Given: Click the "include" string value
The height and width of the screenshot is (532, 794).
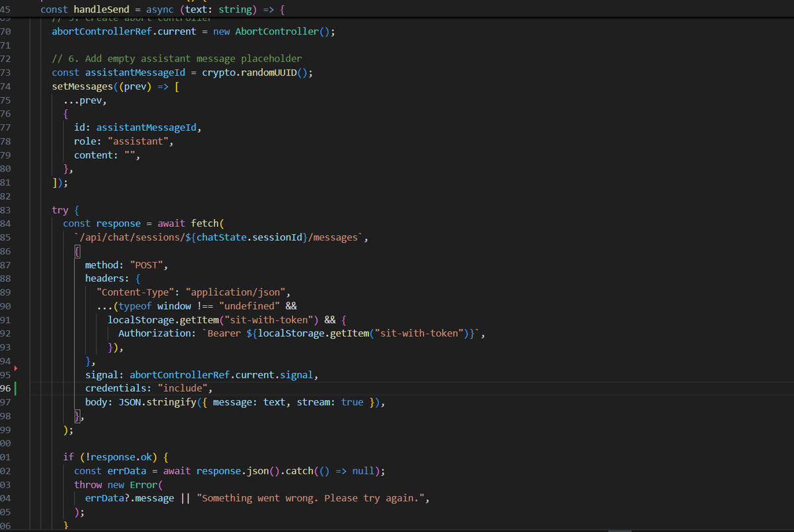Looking at the screenshot, I should coord(182,388).
